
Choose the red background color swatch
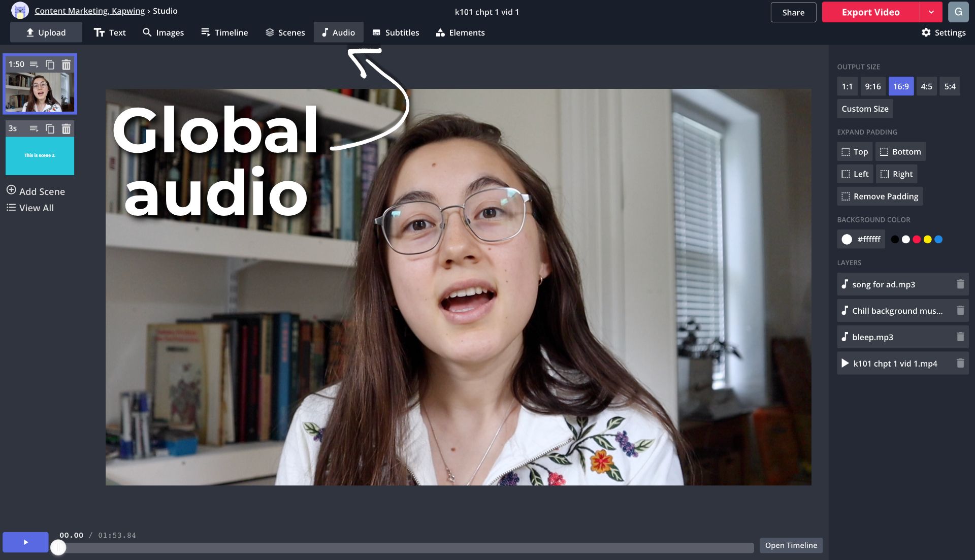[x=916, y=240]
